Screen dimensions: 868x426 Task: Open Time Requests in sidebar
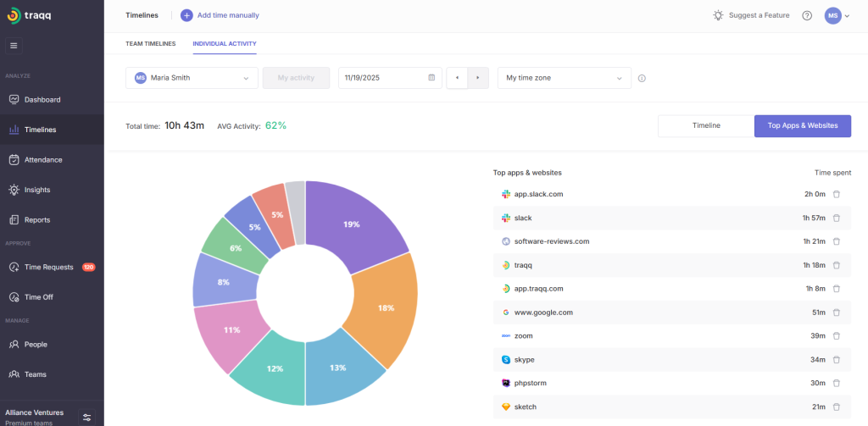coord(49,267)
